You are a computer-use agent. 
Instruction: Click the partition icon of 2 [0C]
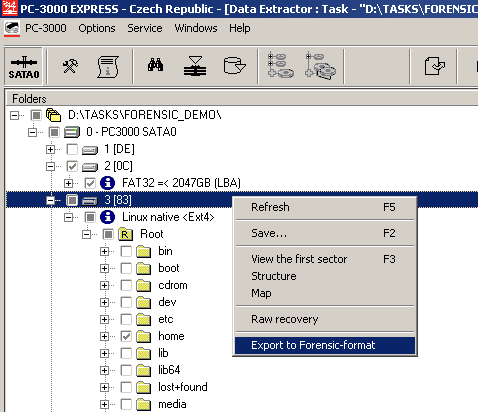[90, 167]
